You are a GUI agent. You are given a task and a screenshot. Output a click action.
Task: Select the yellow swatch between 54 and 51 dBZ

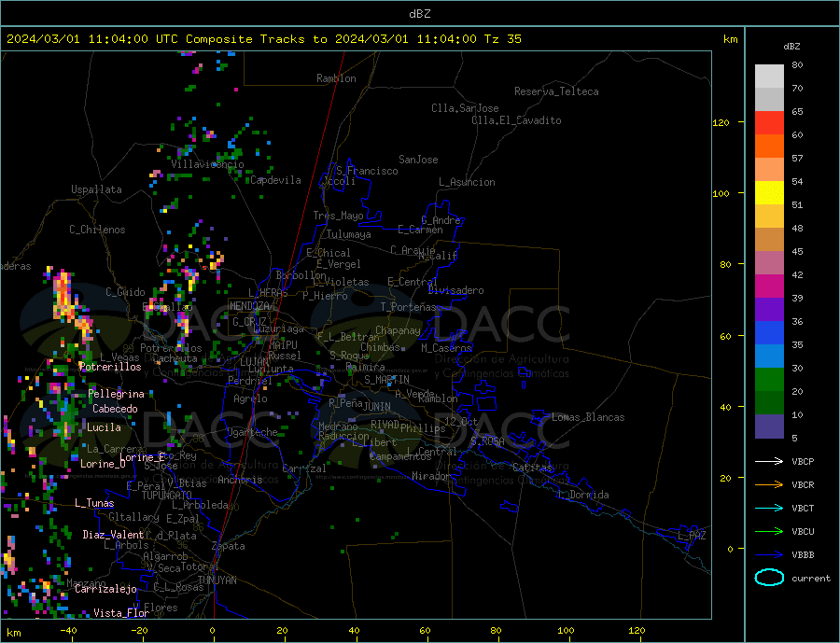pyautogui.click(x=769, y=193)
